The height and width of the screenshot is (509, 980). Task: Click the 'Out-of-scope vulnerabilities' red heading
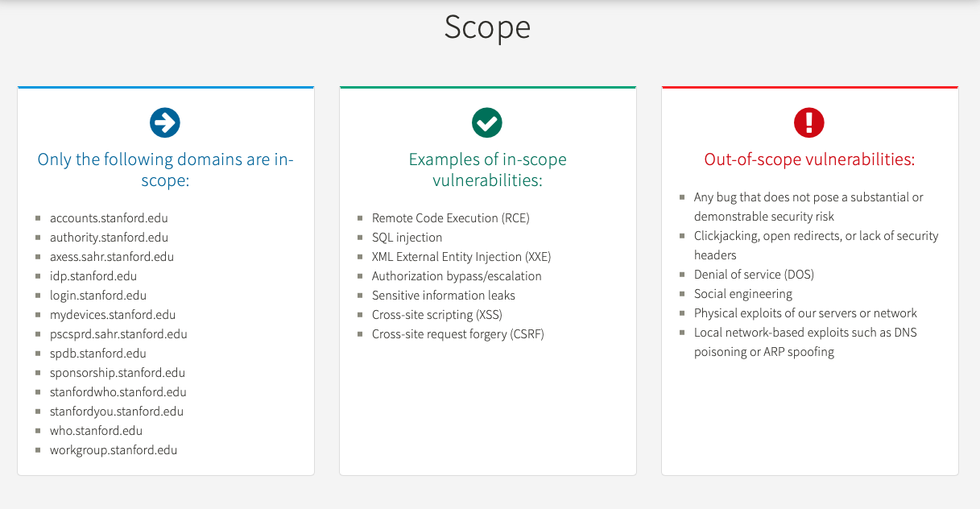click(x=809, y=159)
